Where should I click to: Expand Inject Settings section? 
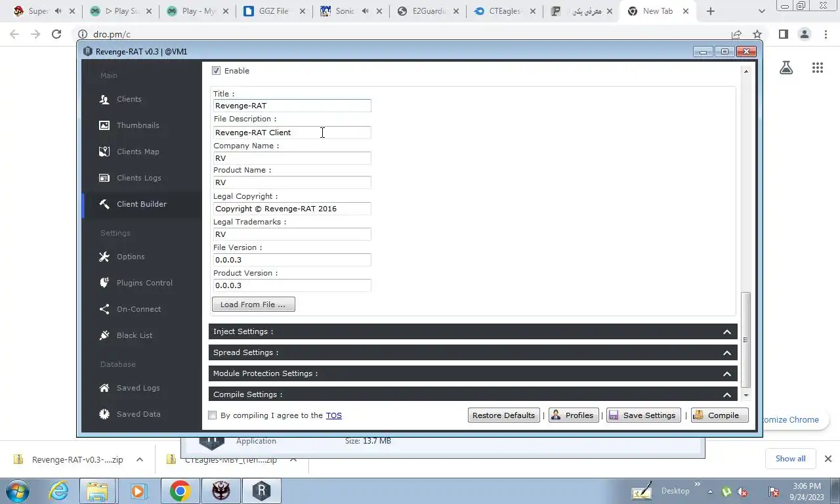click(x=472, y=331)
